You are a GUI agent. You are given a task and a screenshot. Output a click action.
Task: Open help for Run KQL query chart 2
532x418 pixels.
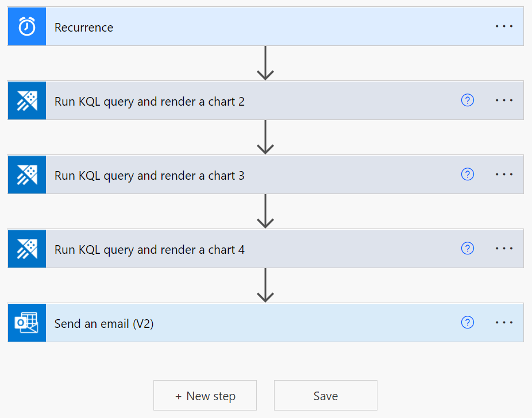468,100
